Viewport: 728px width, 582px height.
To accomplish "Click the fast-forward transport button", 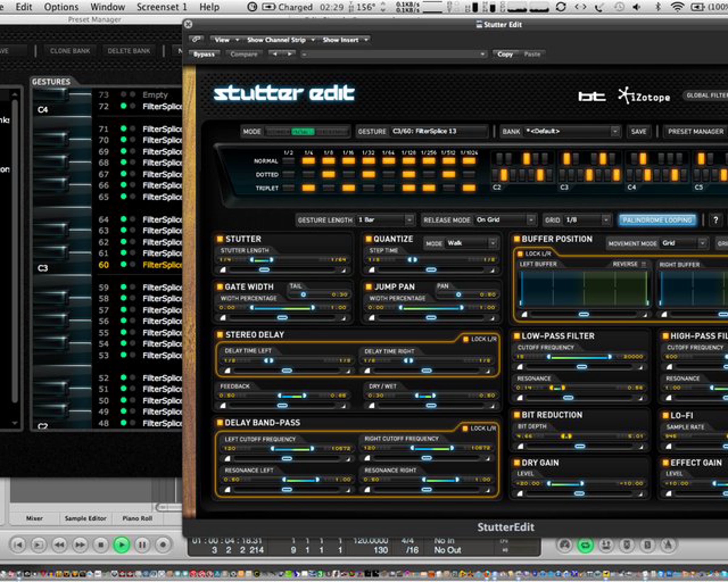I will pos(80,544).
